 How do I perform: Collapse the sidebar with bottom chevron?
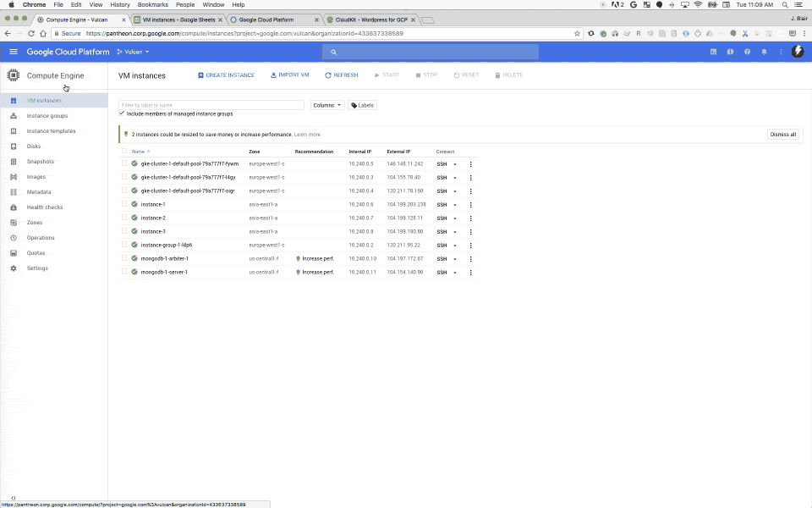13,498
